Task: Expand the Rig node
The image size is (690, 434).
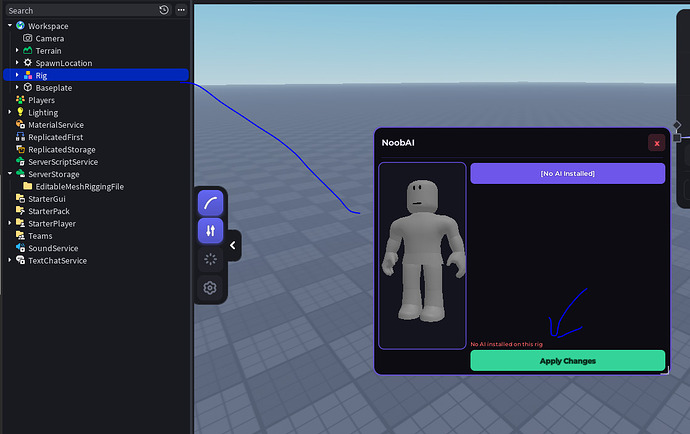Action: pyautogui.click(x=17, y=75)
